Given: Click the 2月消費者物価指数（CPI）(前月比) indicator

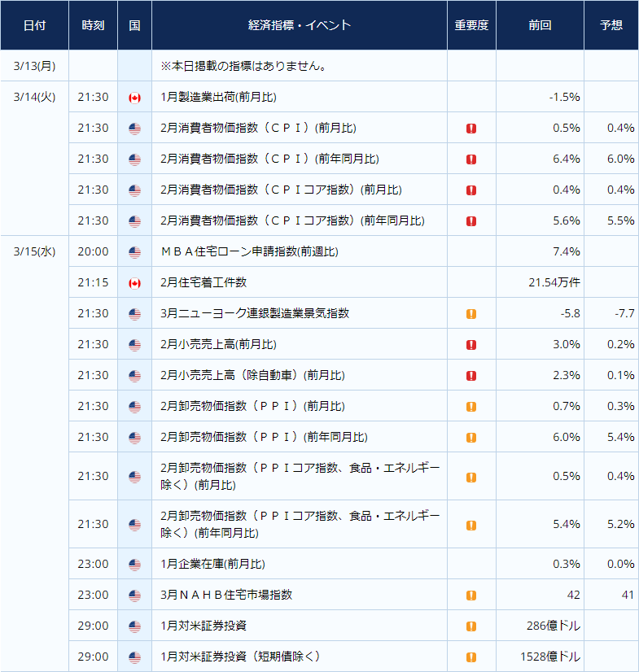Looking at the screenshot, I should 258,128.
